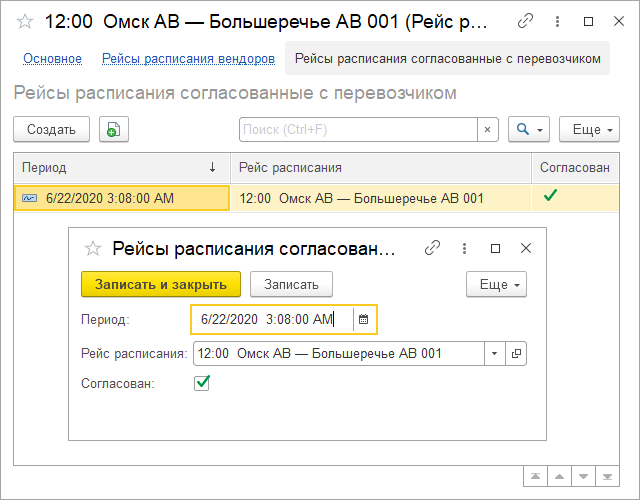Open the Еще menu in dialog
The image size is (640, 500).
496,284
